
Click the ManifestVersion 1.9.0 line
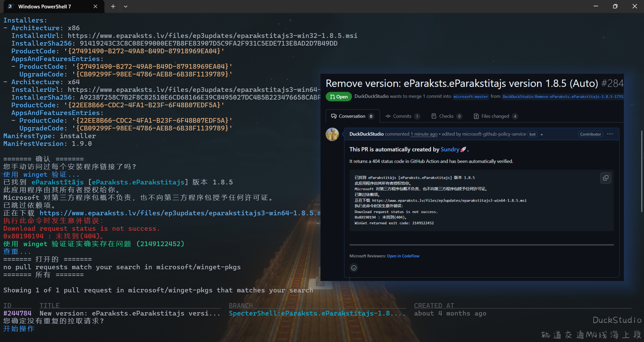[x=48, y=144]
